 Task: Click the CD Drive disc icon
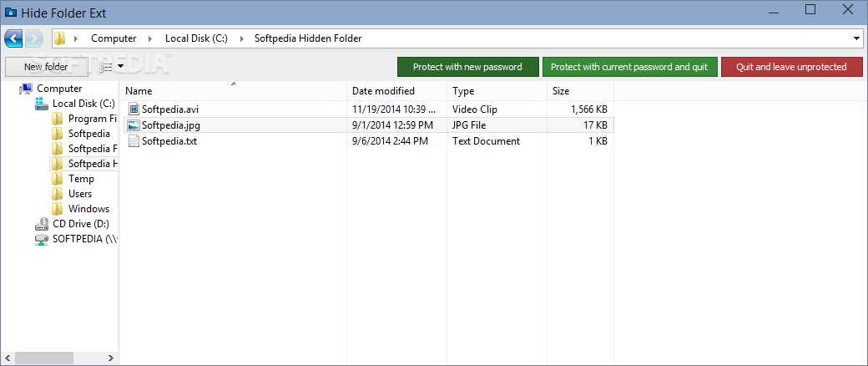point(41,224)
